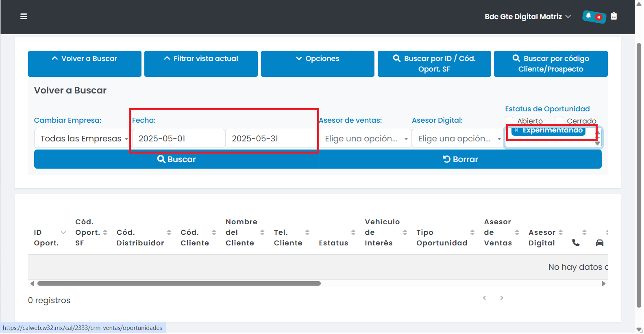Click the phone icon column header
This screenshot has width=644, height=334.
point(576,243)
